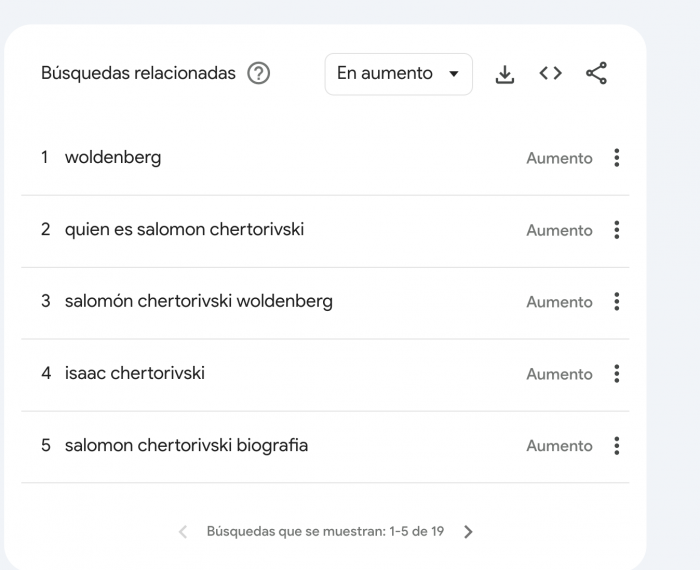Click the Búsquedas relacionadas heading
700x570 pixels.
138,74
